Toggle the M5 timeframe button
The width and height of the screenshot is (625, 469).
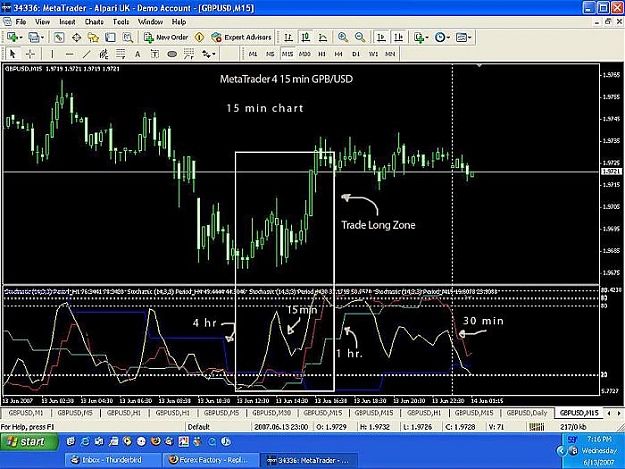coord(270,54)
